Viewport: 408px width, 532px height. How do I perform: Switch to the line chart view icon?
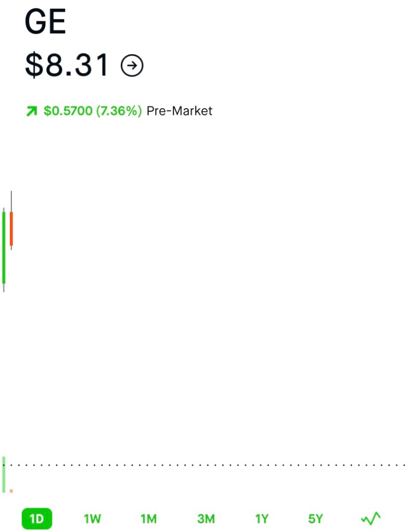(x=371, y=518)
